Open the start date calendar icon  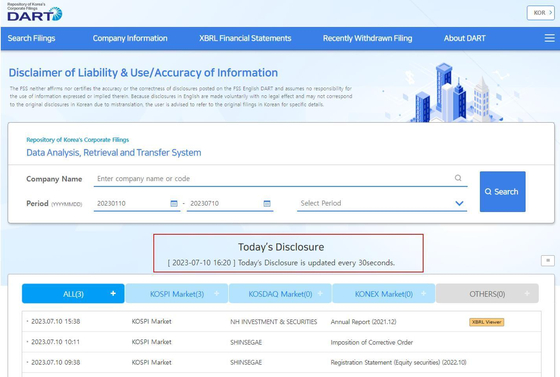(x=174, y=203)
